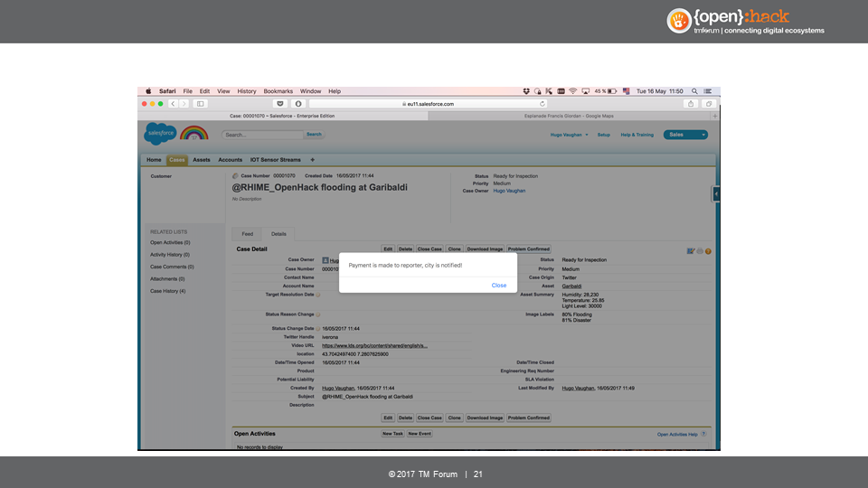This screenshot has width=868, height=488.
Task: Click the AirPlay display icon
Action: coord(585,91)
